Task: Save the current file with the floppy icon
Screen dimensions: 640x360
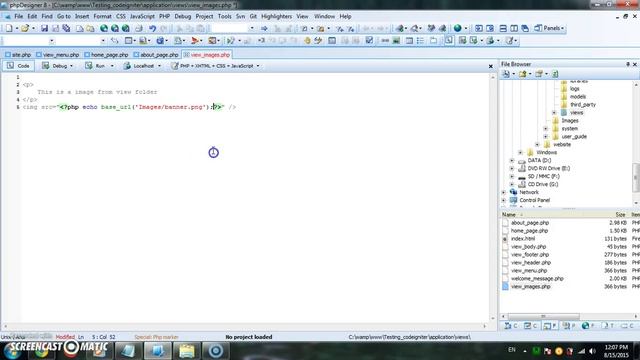Action: [44, 28]
